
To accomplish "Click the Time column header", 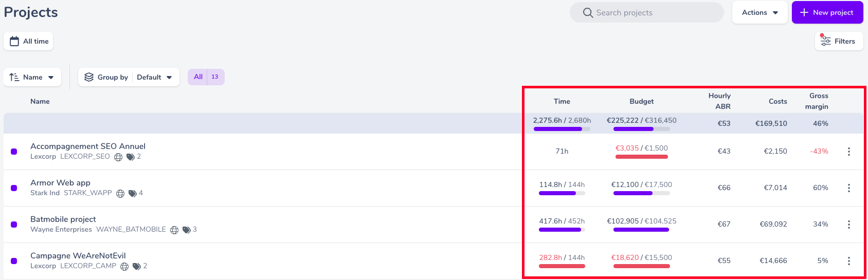I will [x=562, y=101].
